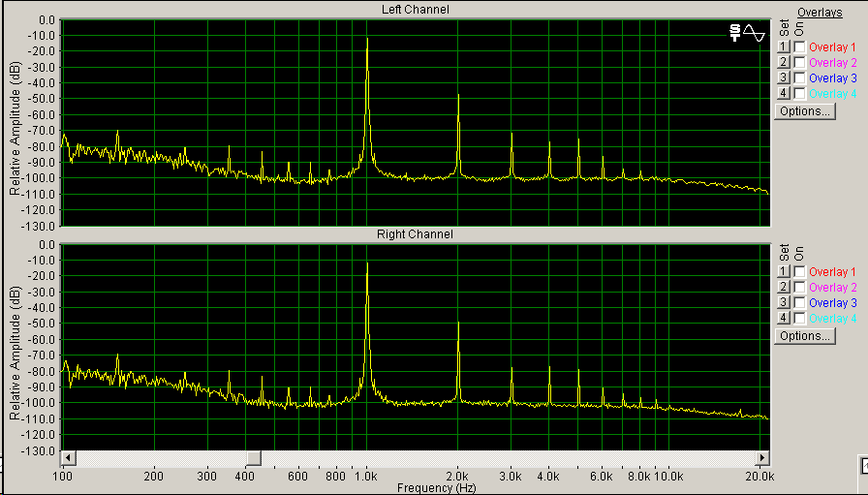Enable Overlay 4 checkbox in Right Channel
The width and height of the screenshot is (868, 495).
(x=799, y=319)
